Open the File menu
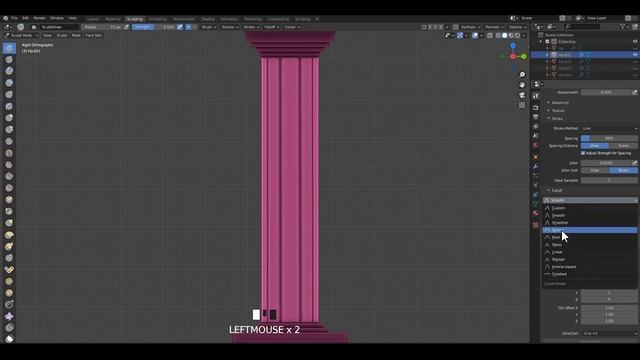640x360 pixels. [14, 18]
